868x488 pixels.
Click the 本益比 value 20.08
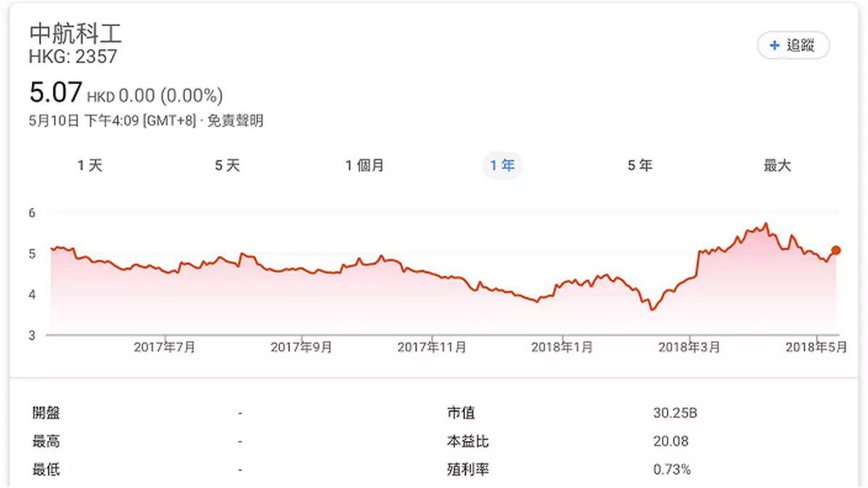pyautogui.click(x=671, y=441)
